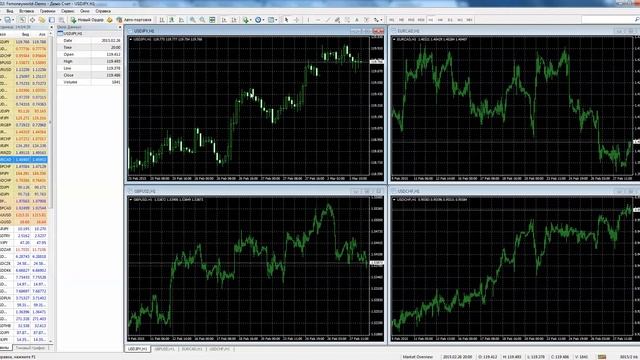Click the toolbar search input field
The height and width of the screenshot is (360, 640).
click(x=607, y=20)
